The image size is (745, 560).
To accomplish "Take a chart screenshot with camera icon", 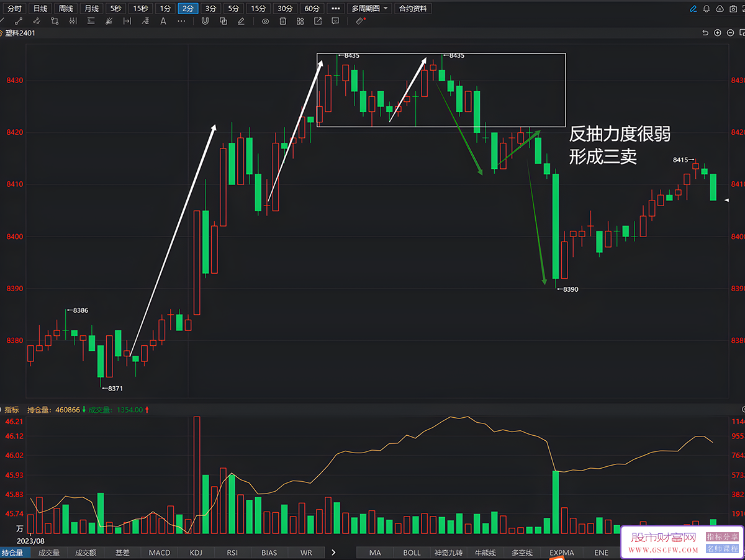I will click(733, 9).
